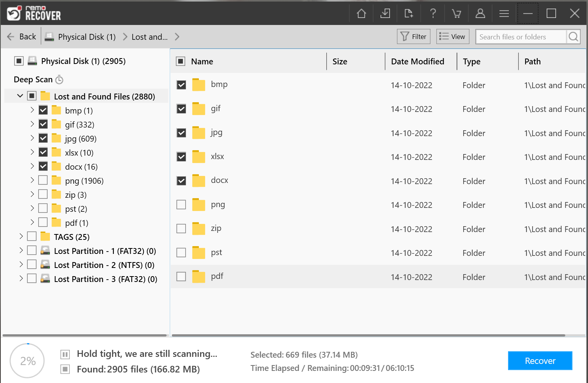Check the TAGS (25) tree checkbox

32,236
